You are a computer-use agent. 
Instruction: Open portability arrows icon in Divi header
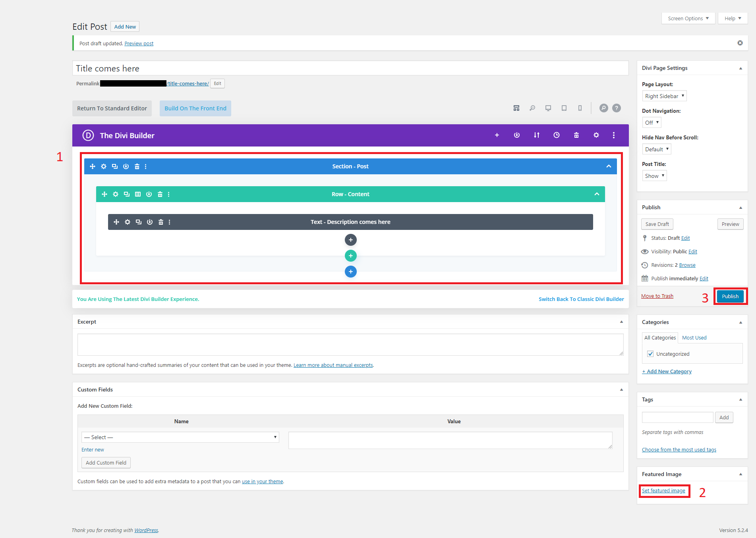[x=537, y=135]
